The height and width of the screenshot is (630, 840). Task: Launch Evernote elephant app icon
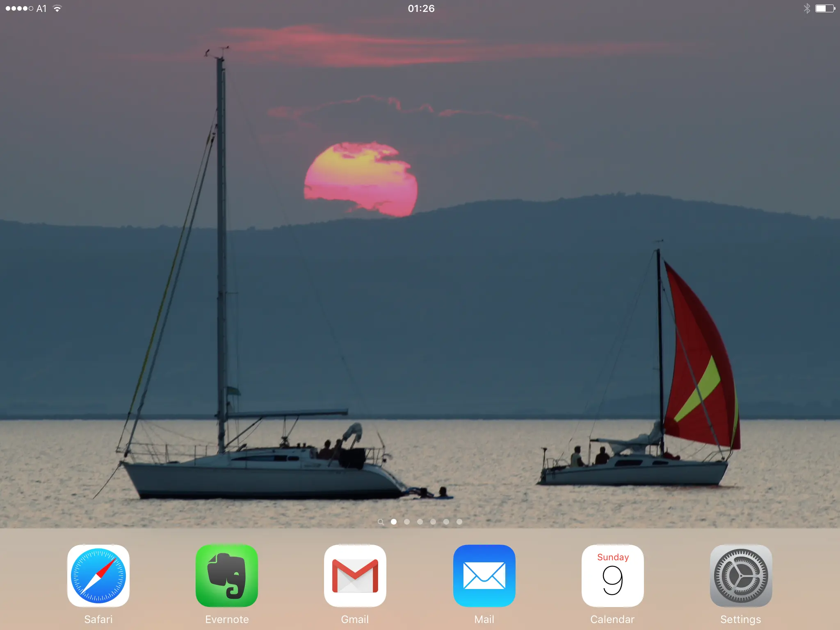(x=227, y=575)
